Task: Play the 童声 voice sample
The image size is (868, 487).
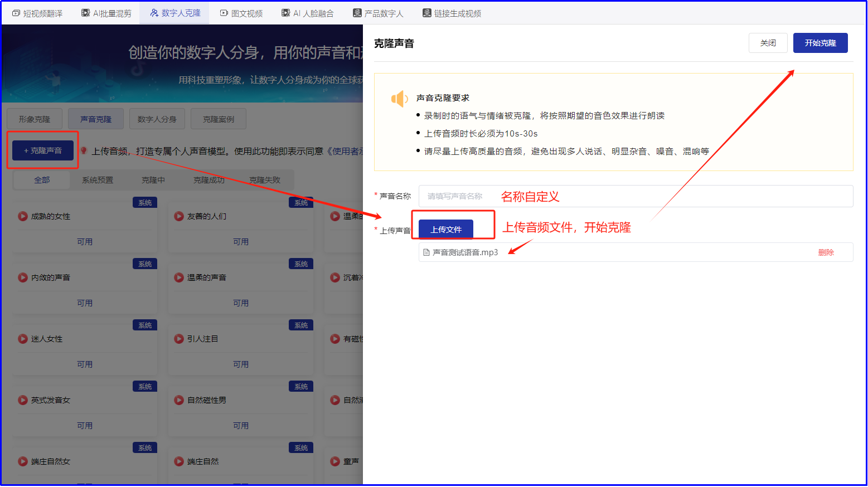Action: pyautogui.click(x=335, y=461)
